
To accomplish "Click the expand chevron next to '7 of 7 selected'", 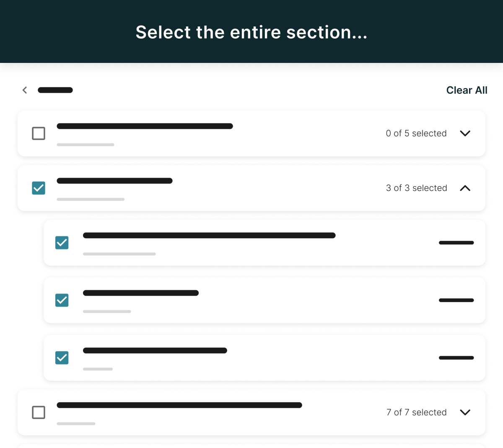I will [x=465, y=412].
